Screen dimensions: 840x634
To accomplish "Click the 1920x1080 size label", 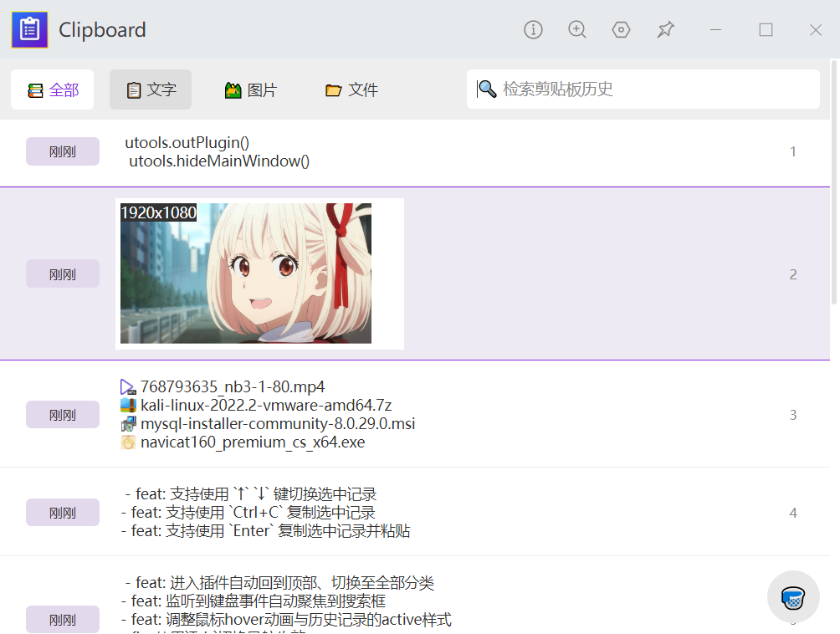I will [x=159, y=212].
